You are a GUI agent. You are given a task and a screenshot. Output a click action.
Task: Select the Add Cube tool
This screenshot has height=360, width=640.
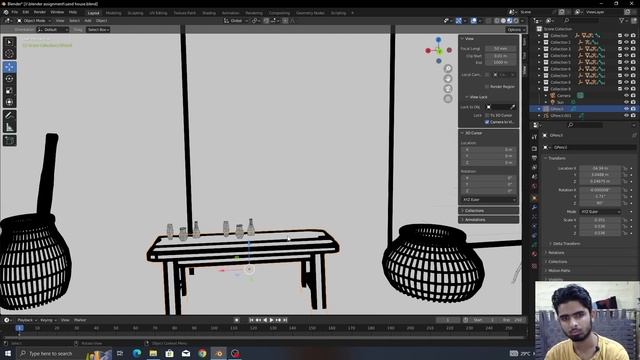[9, 141]
